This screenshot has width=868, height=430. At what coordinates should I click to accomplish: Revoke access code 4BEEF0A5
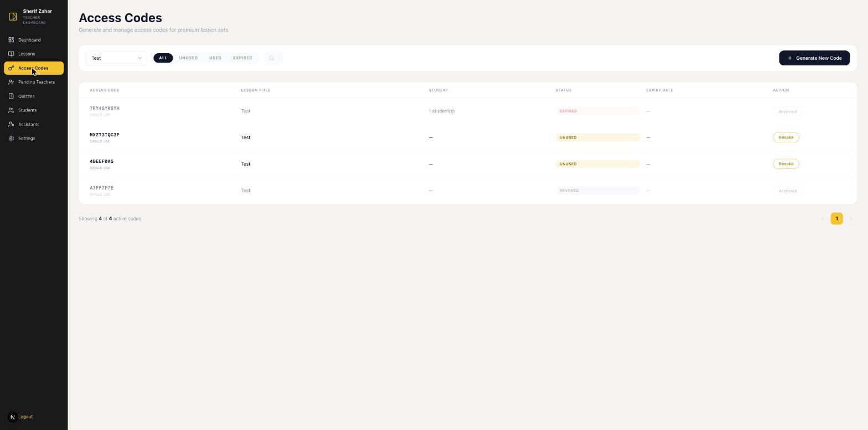click(x=786, y=164)
